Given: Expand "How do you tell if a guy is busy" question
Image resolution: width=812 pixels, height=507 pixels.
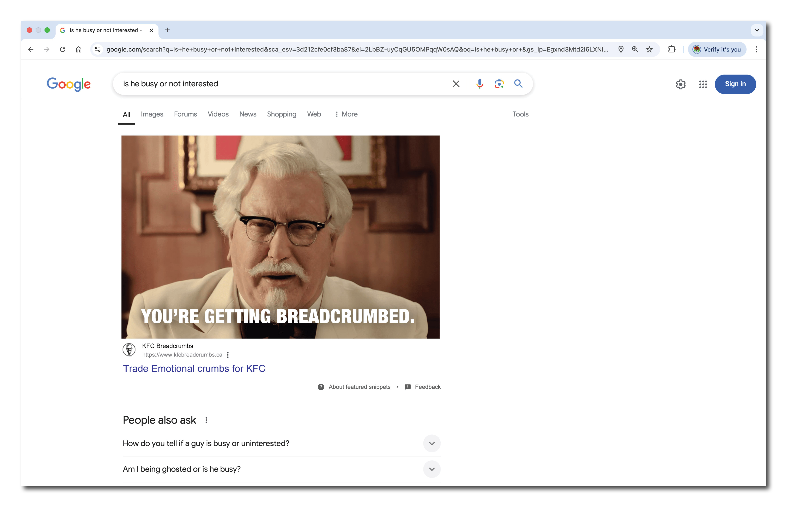Looking at the screenshot, I should pyautogui.click(x=432, y=443).
